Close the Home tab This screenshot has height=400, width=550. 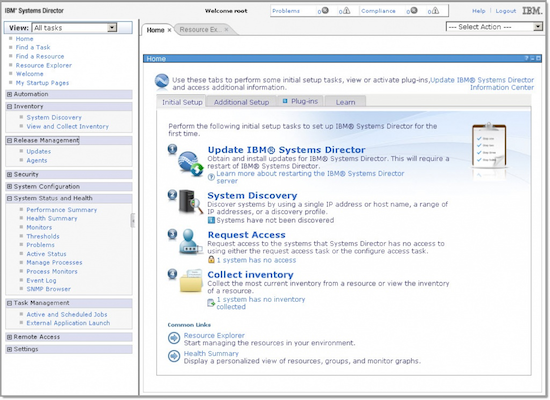click(x=169, y=30)
